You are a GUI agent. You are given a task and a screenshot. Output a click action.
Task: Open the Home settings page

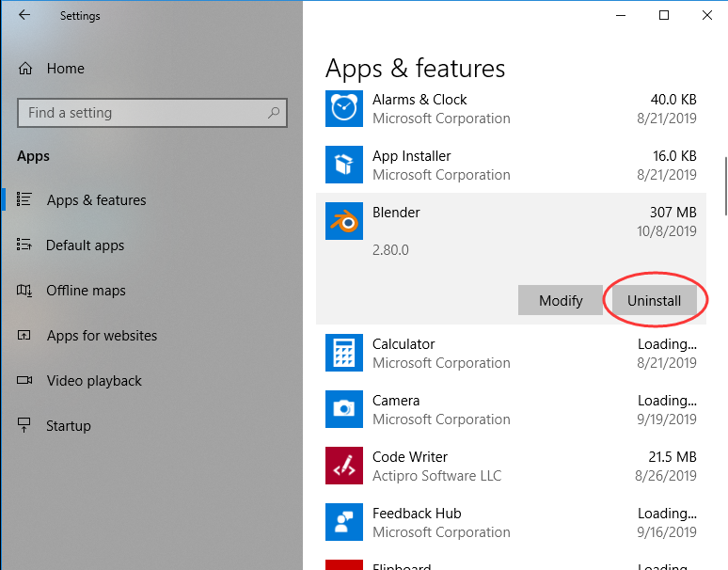pyautogui.click(x=66, y=69)
